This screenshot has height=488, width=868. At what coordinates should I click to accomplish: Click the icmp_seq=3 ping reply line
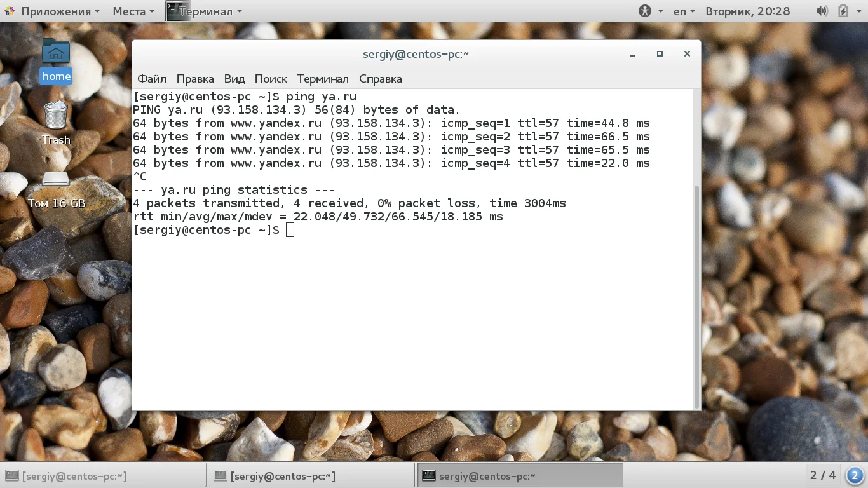pos(391,150)
